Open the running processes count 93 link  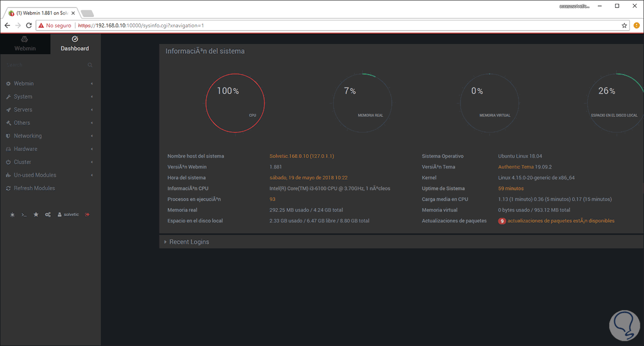click(x=272, y=199)
